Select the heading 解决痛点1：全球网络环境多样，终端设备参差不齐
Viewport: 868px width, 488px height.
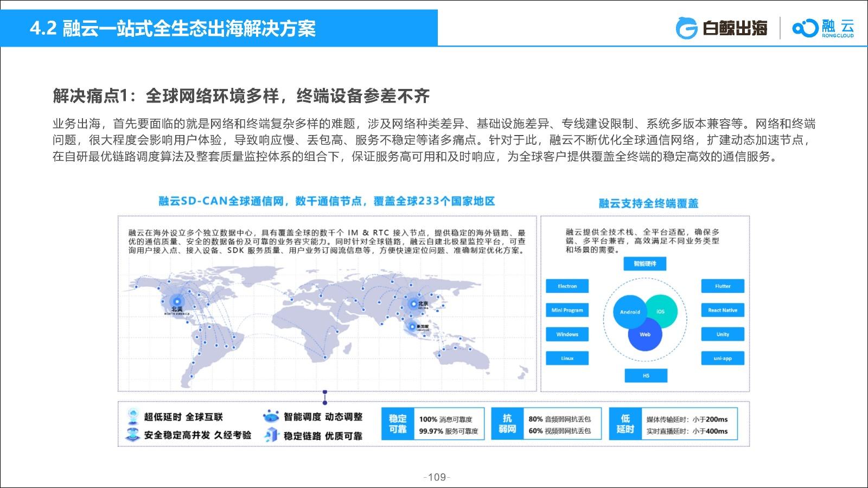pyautogui.click(x=241, y=96)
